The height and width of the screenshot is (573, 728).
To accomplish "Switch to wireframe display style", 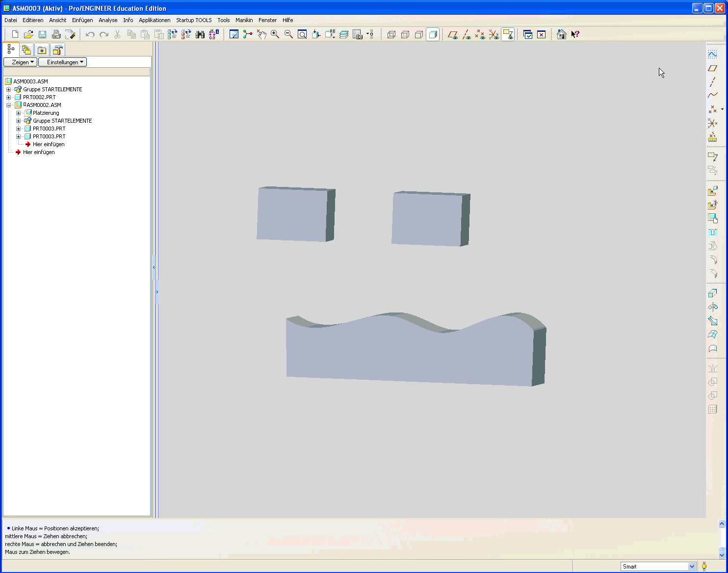I will pos(391,34).
